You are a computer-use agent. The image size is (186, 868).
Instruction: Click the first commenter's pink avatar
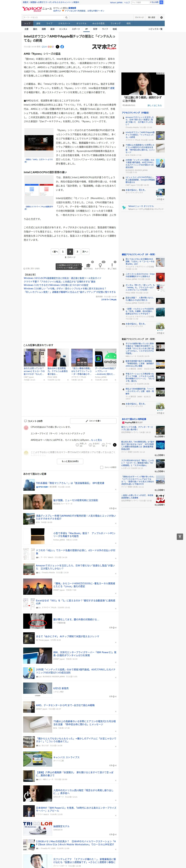26,428
